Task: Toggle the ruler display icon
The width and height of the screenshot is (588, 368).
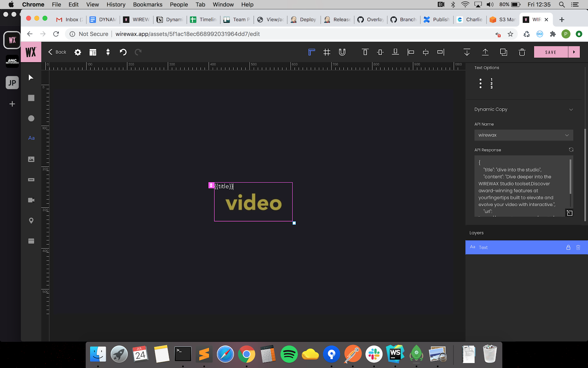Action: [311, 52]
